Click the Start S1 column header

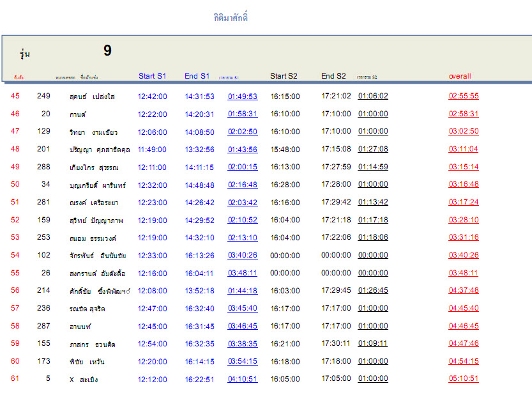pyautogui.click(x=152, y=76)
